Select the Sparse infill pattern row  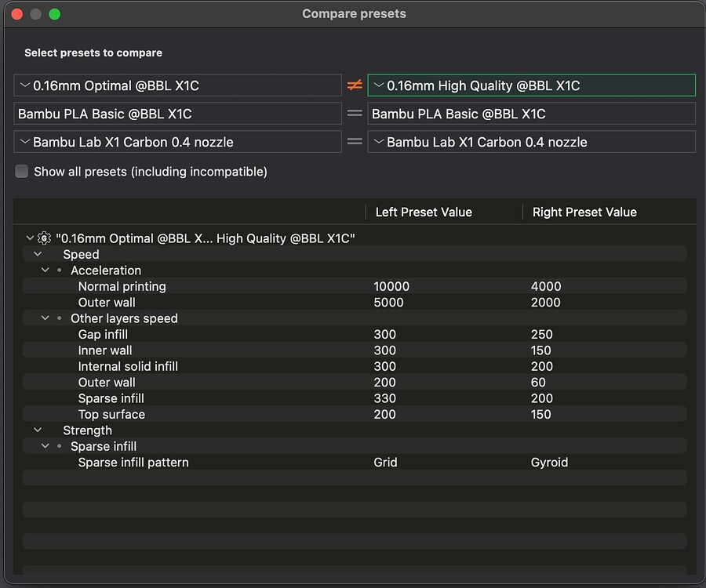tap(355, 462)
